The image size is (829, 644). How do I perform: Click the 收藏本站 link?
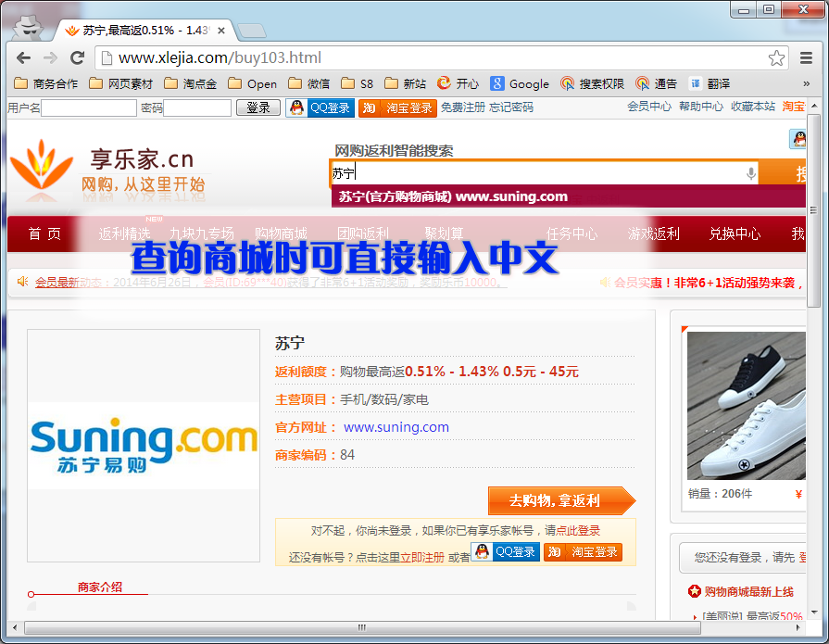click(753, 107)
